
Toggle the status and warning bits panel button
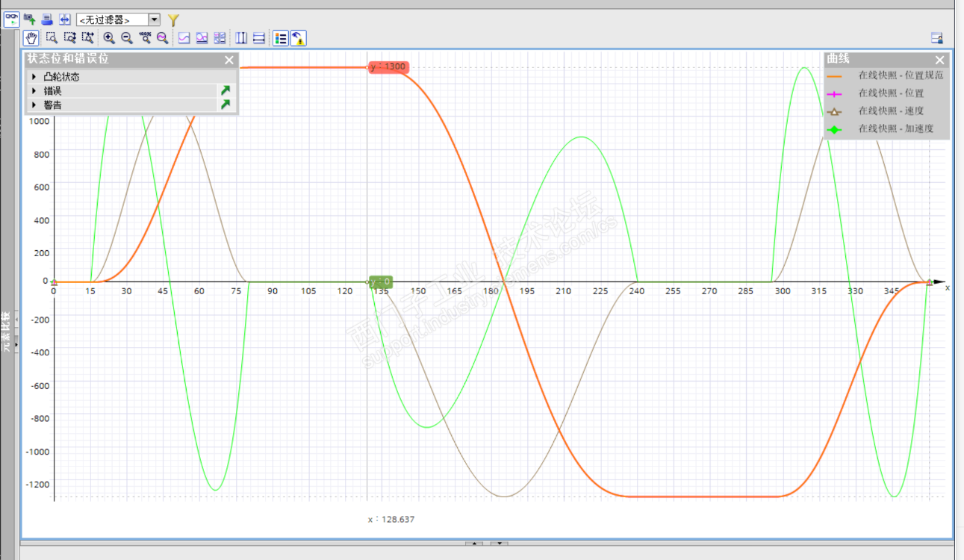click(x=298, y=38)
